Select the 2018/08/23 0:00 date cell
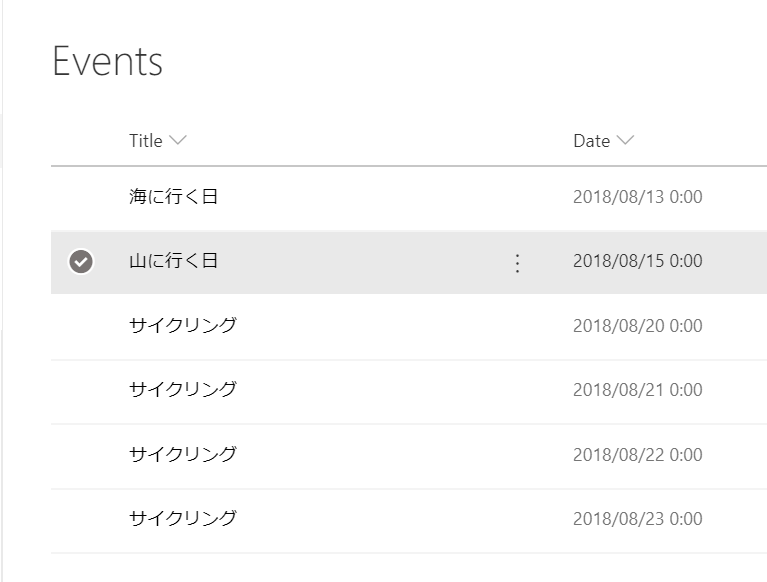767x582 pixels. pos(637,519)
